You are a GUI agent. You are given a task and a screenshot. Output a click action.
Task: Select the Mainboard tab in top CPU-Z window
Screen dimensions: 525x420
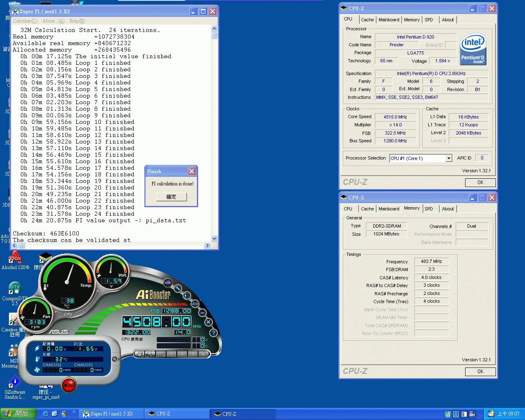[389, 20]
